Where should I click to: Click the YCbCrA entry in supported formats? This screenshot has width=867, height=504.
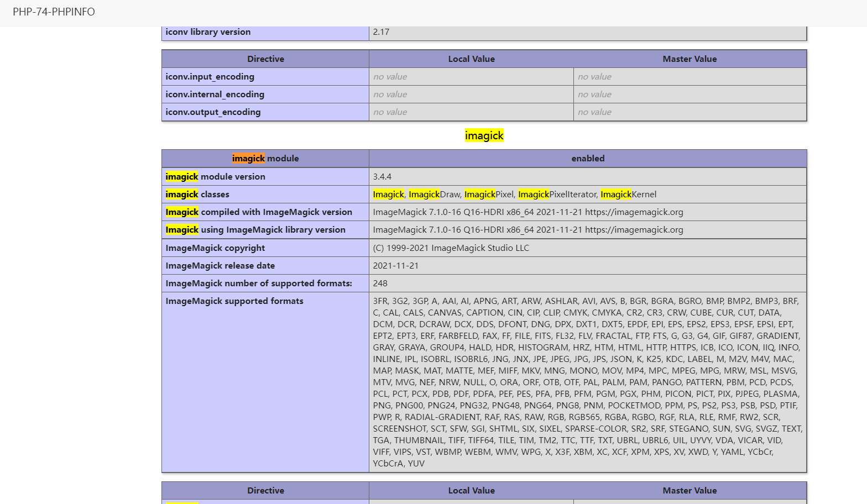388,464
